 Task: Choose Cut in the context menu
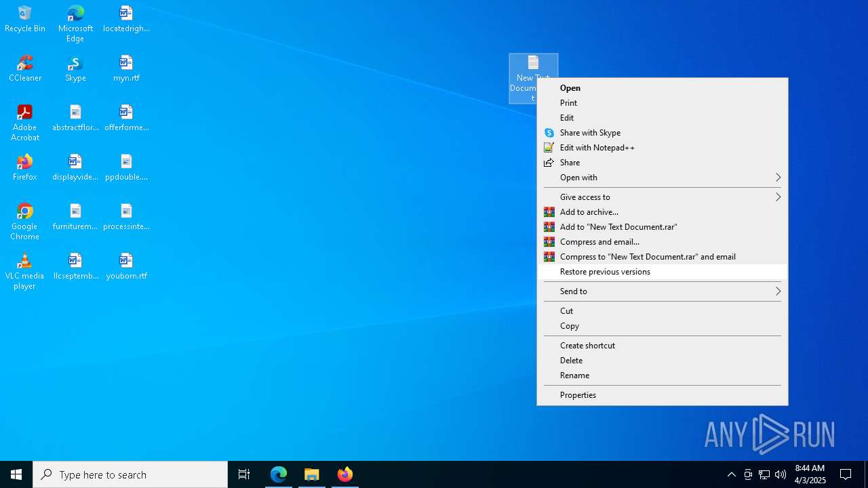coord(663,311)
